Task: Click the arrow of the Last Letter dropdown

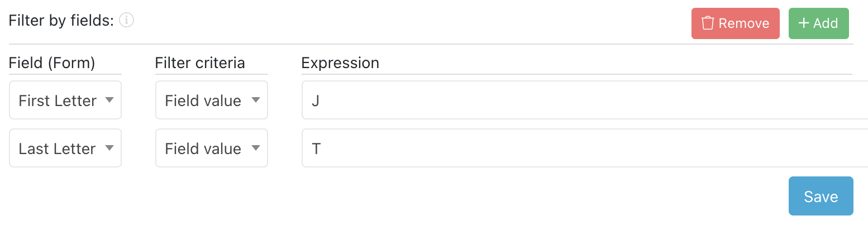Action: coord(109,148)
